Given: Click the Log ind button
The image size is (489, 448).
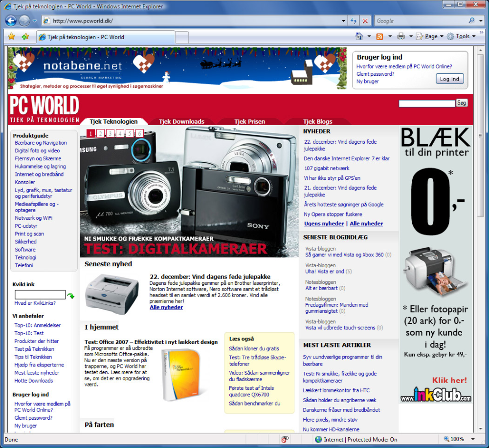Looking at the screenshot, I should coord(449,79).
